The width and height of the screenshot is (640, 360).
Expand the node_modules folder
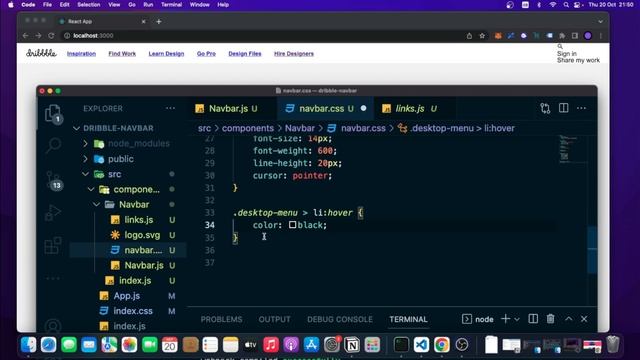point(85,144)
